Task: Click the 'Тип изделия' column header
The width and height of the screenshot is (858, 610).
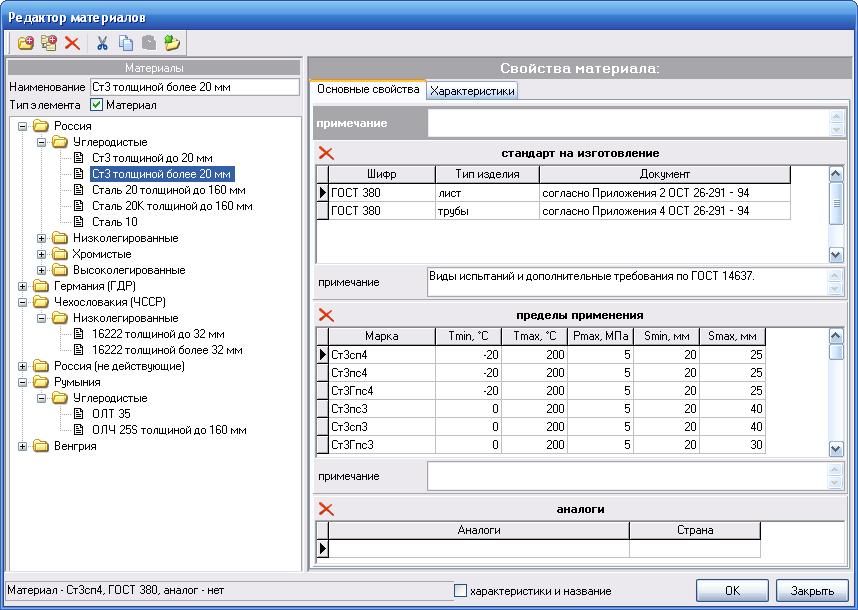Action: pyautogui.click(x=487, y=175)
